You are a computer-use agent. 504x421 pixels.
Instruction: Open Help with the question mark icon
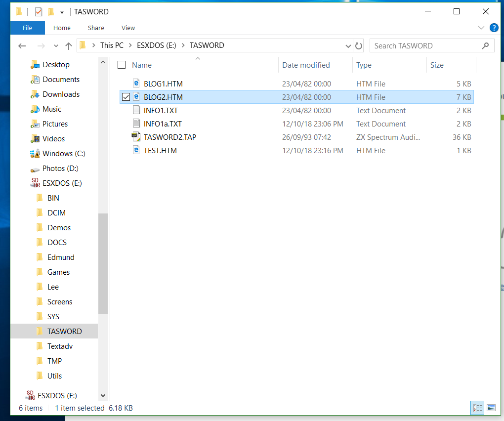click(x=494, y=28)
